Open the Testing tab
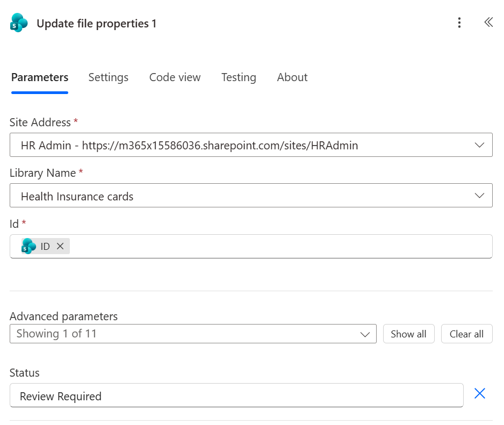The width and height of the screenshot is (504, 425). point(239,77)
